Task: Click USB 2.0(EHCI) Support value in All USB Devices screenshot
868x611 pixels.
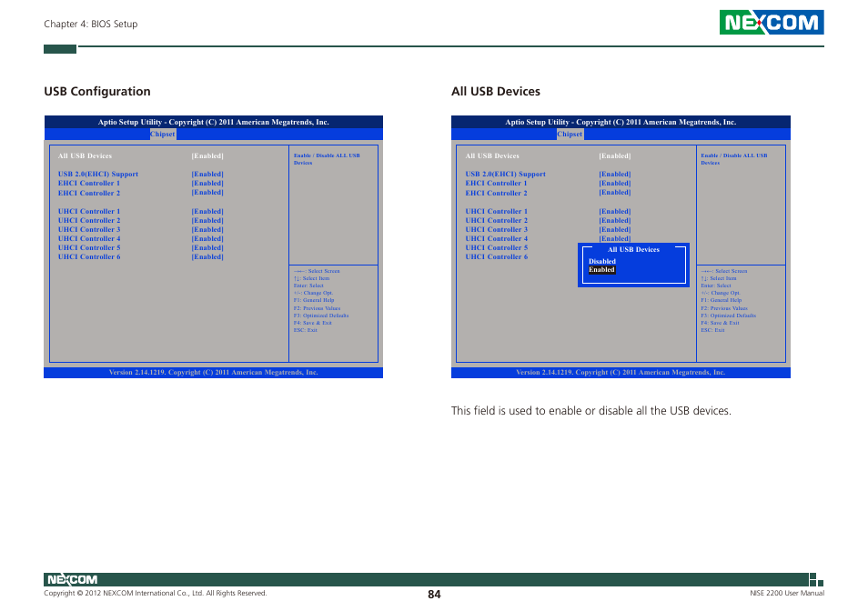Action: [614, 175]
